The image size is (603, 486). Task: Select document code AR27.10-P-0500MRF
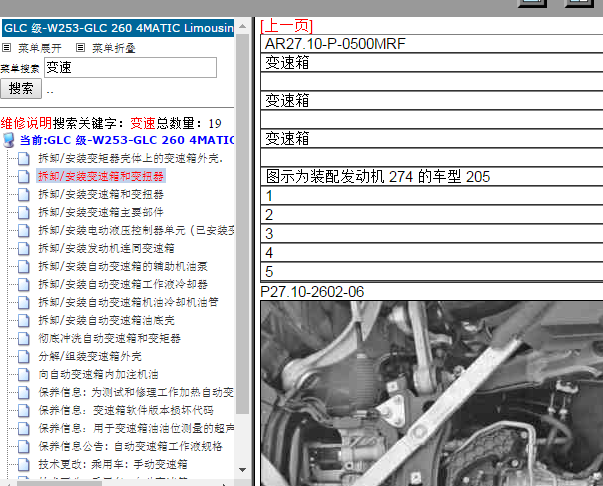pos(335,43)
